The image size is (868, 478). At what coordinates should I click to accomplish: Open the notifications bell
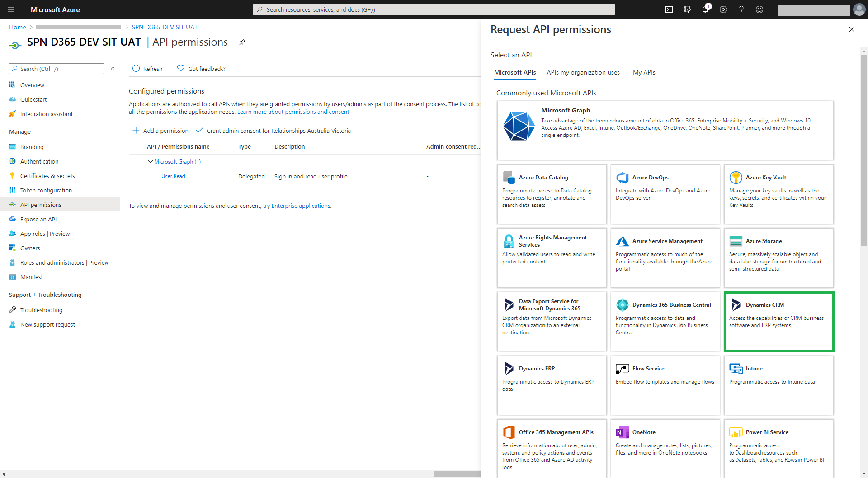tap(705, 9)
